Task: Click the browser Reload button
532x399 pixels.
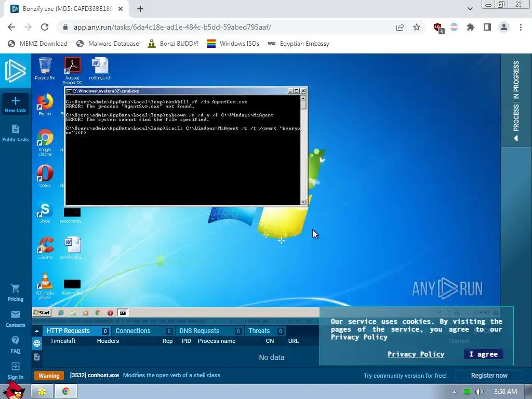Action: 45,27
